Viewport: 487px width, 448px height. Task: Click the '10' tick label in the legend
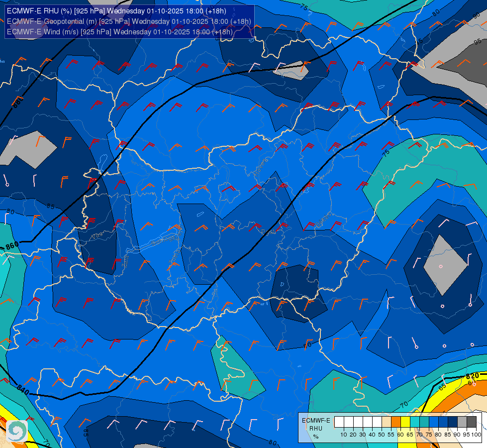coord(344,435)
